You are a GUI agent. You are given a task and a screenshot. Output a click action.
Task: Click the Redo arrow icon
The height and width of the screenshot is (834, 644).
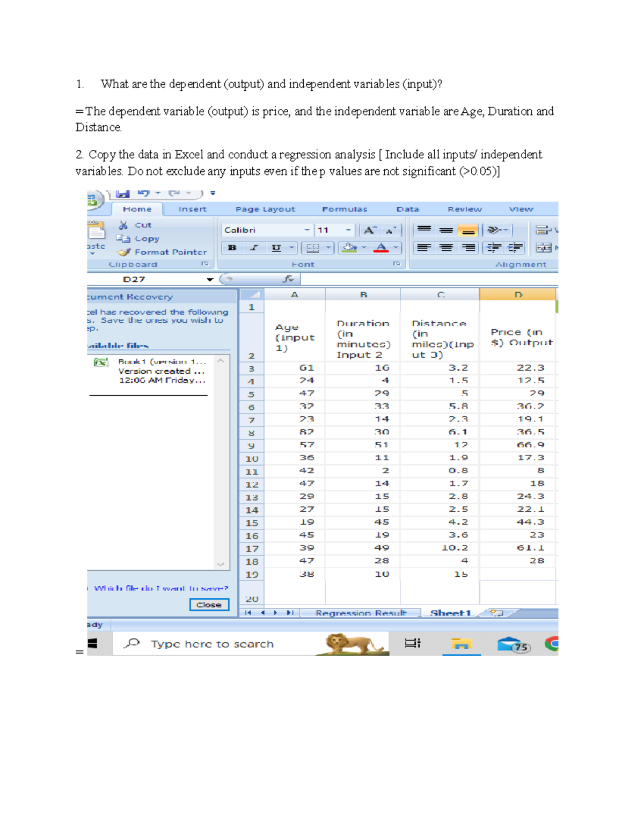point(174,193)
